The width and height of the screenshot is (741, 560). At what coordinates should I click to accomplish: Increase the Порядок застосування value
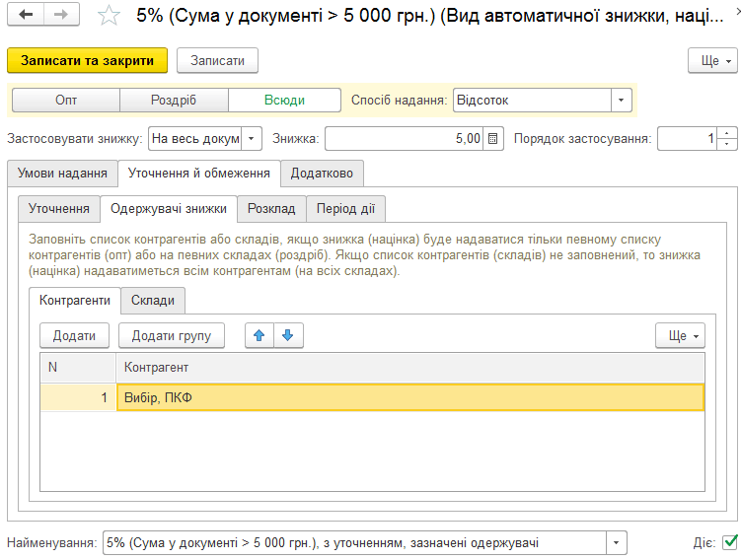click(727, 133)
